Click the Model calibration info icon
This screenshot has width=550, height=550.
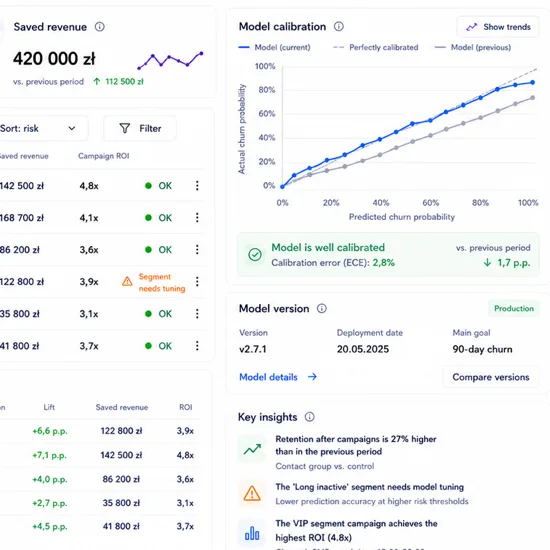click(x=338, y=26)
